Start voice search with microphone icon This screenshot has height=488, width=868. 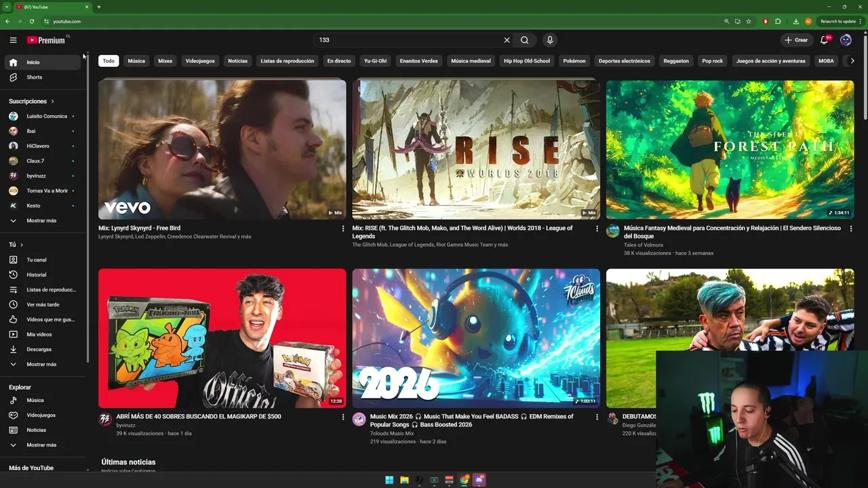[x=550, y=40]
